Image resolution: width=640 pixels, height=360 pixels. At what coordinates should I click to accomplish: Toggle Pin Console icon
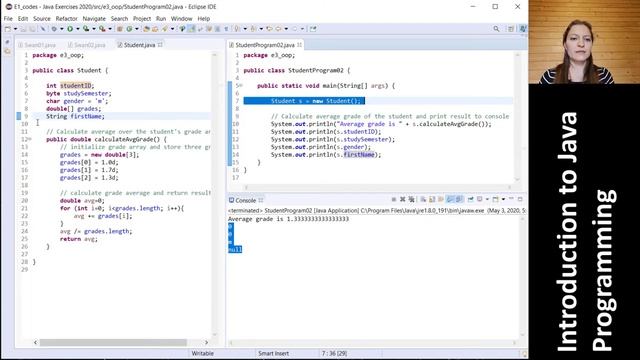pos(470,199)
